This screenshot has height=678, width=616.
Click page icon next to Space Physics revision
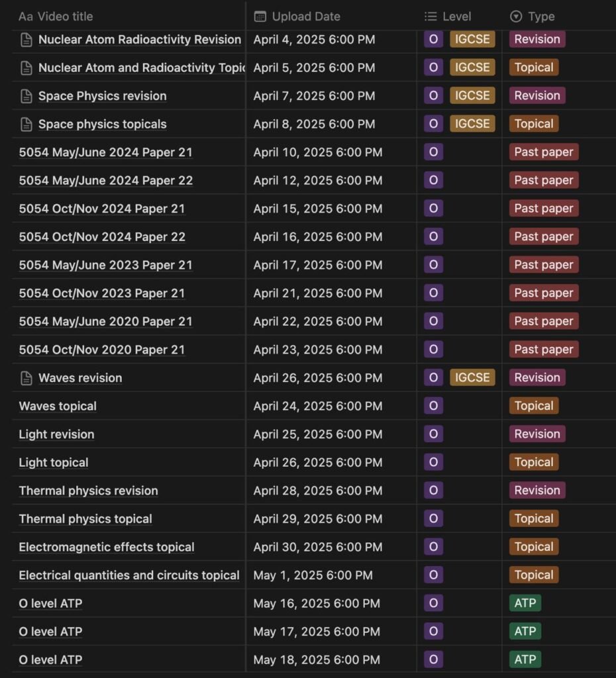pos(26,96)
